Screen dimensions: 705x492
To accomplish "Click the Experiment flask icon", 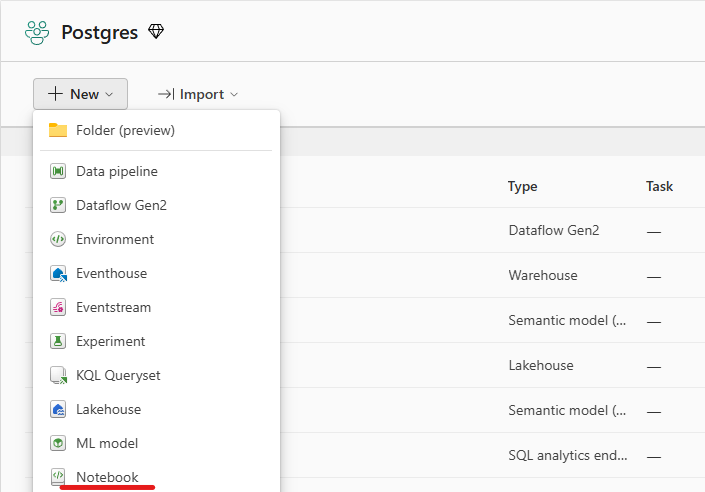I will tap(58, 341).
